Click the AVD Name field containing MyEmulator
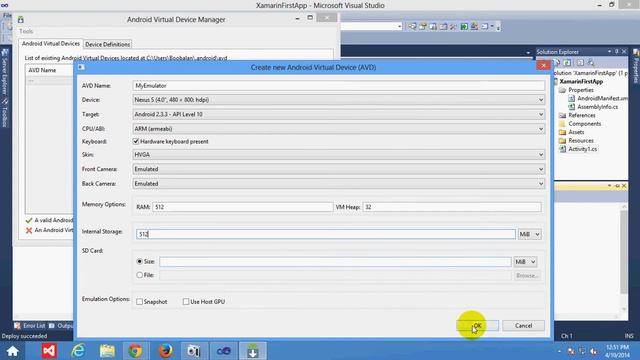Viewport: 640px width, 360px height. 339,86
